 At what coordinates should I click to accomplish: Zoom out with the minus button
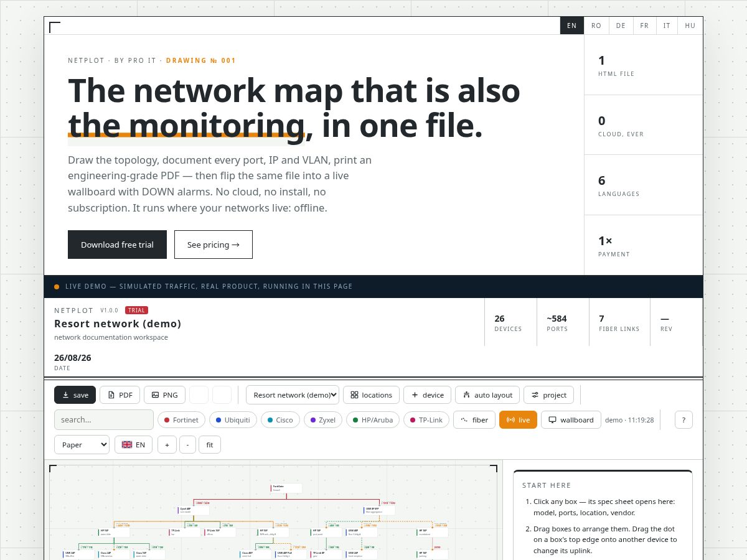pyautogui.click(x=187, y=445)
